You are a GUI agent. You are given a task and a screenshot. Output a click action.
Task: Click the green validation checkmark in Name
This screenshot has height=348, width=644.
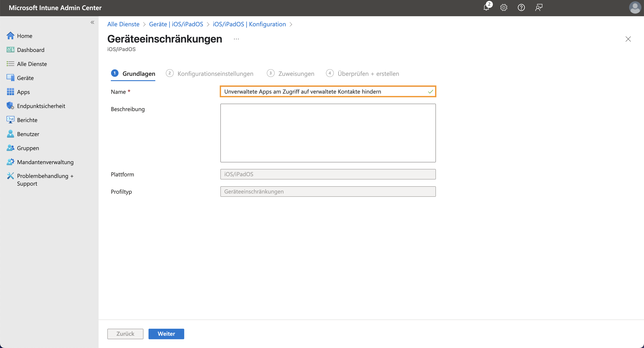point(430,92)
